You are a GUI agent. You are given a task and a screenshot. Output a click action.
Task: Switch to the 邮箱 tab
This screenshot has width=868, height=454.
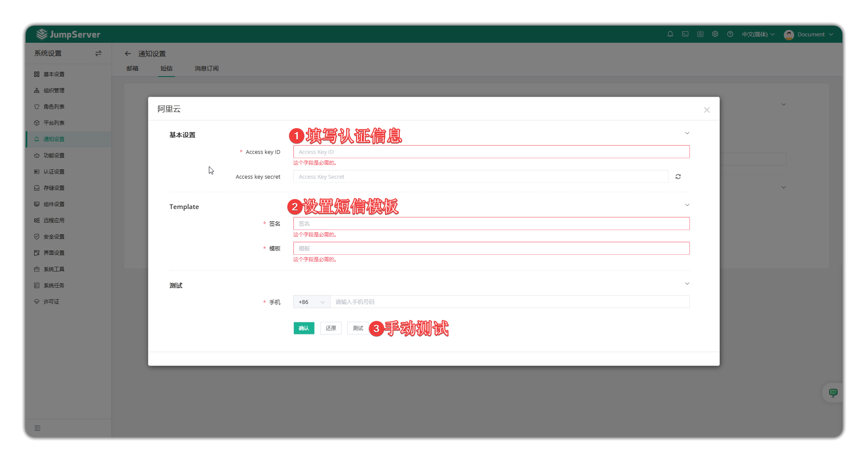tap(132, 68)
